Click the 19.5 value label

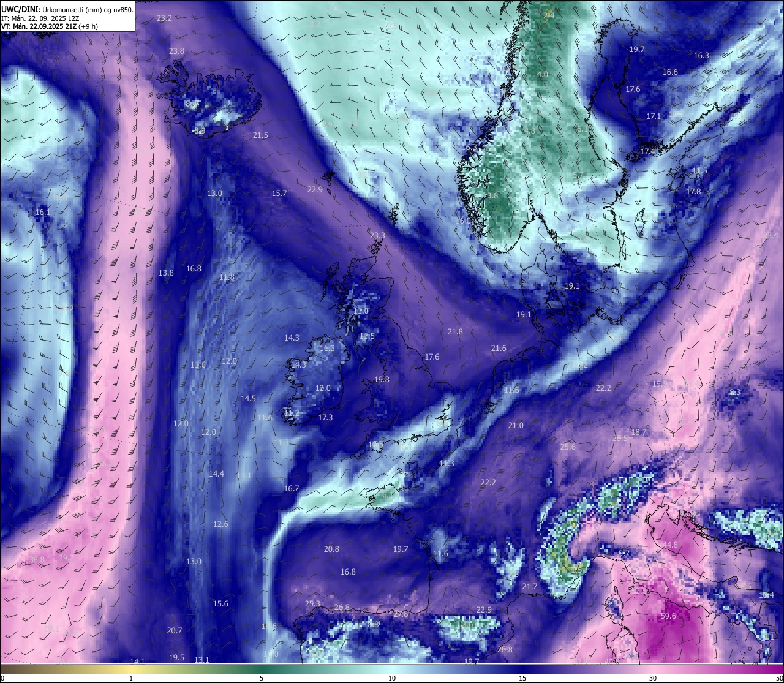pyautogui.click(x=176, y=658)
